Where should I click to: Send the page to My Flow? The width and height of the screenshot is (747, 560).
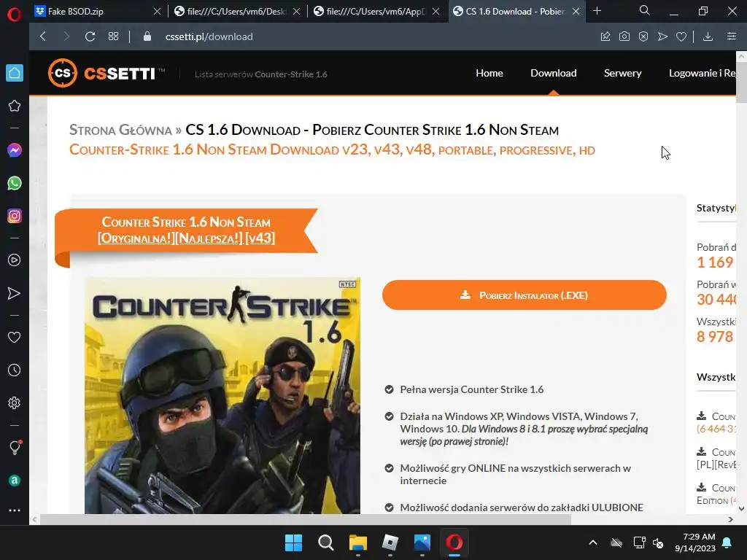click(x=662, y=36)
